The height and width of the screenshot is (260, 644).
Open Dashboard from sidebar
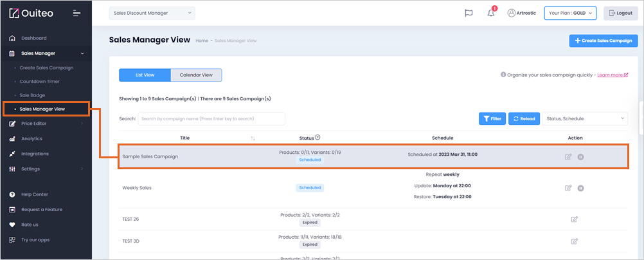pos(33,38)
